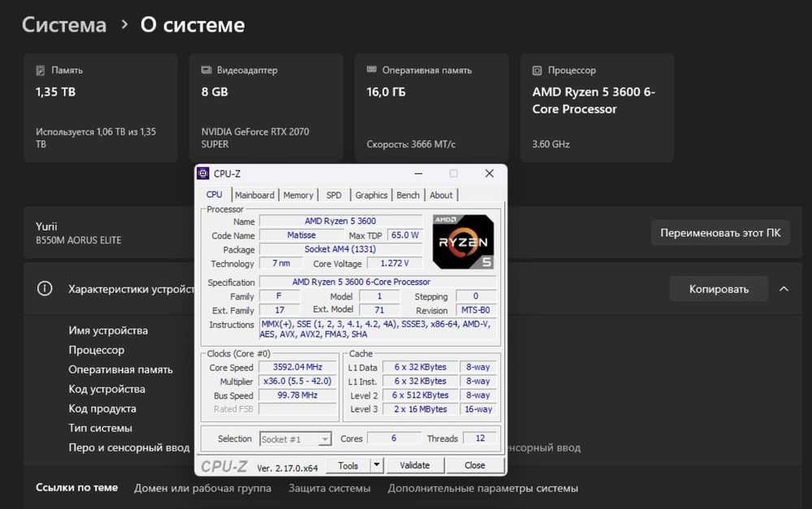Click the storage icon beside Память
This screenshot has width=812, height=509.
tap(41, 71)
